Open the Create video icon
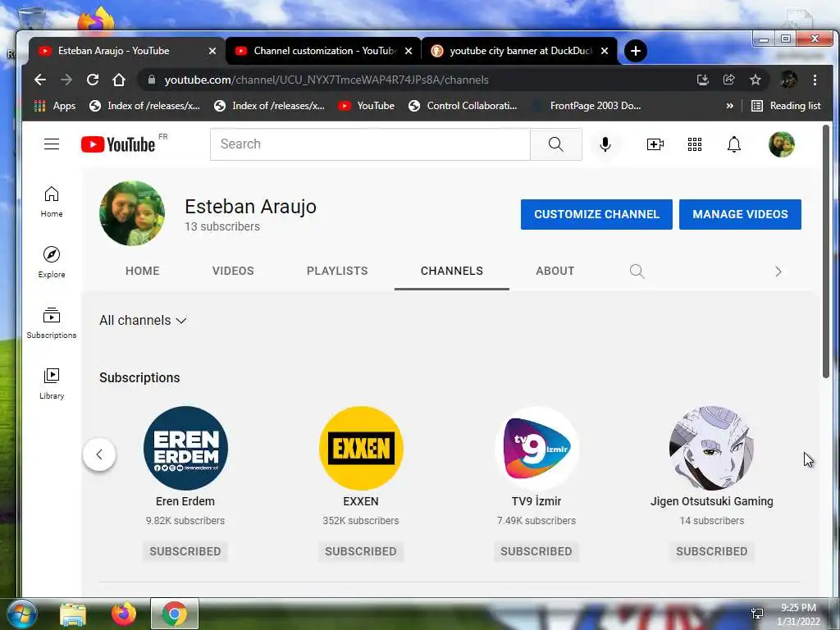Screen dimensions: 840x630 pos(655,144)
